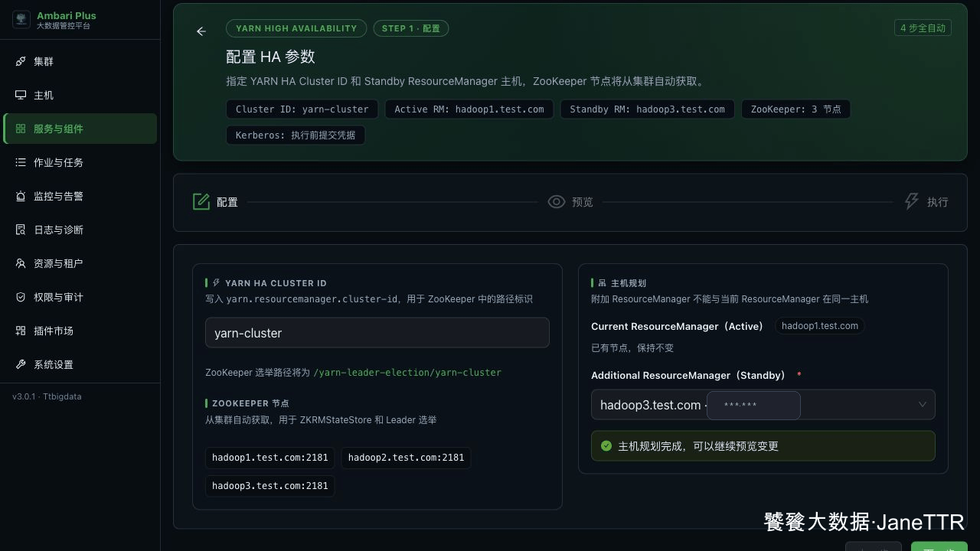Go to 资源与租户
980x551 pixels.
click(x=80, y=263)
